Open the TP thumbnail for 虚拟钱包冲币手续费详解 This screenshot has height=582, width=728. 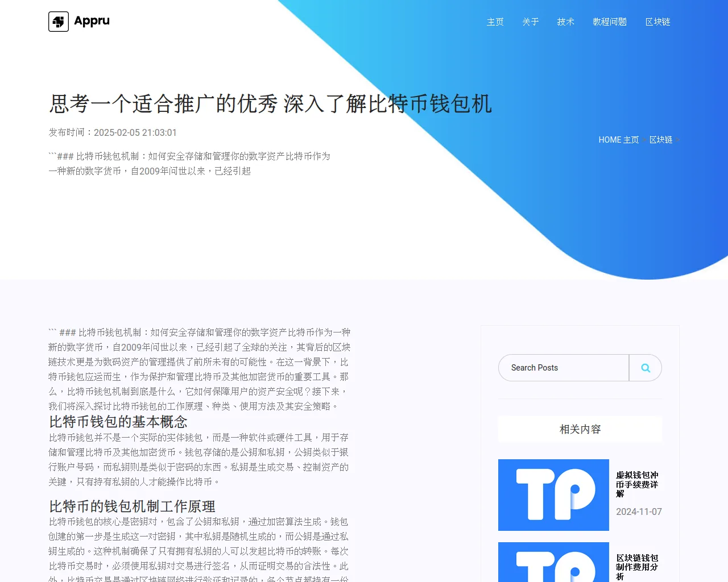[553, 495]
